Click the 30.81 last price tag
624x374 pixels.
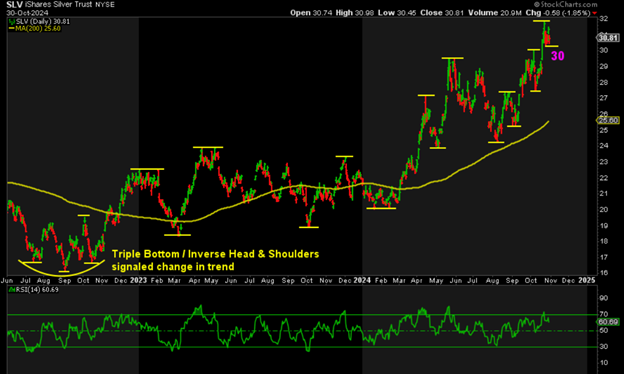pyautogui.click(x=608, y=38)
